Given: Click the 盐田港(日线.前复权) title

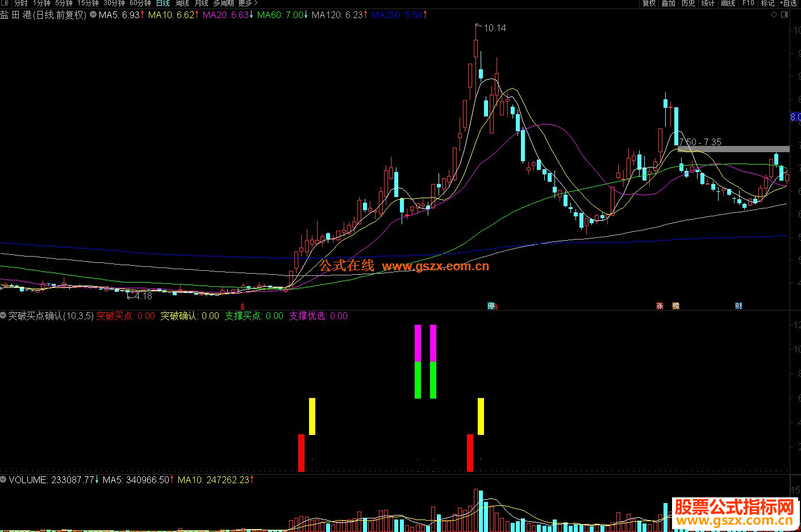Looking at the screenshot, I should (43, 15).
